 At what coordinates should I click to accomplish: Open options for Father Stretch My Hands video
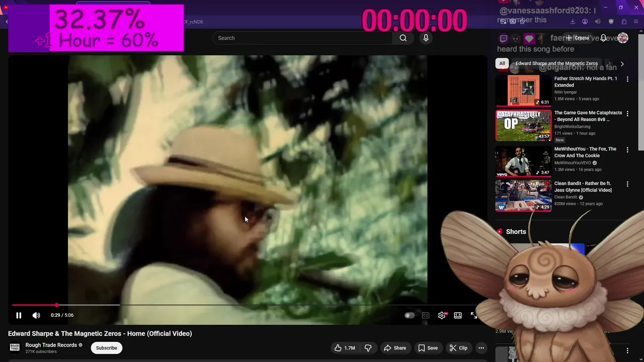click(627, 79)
